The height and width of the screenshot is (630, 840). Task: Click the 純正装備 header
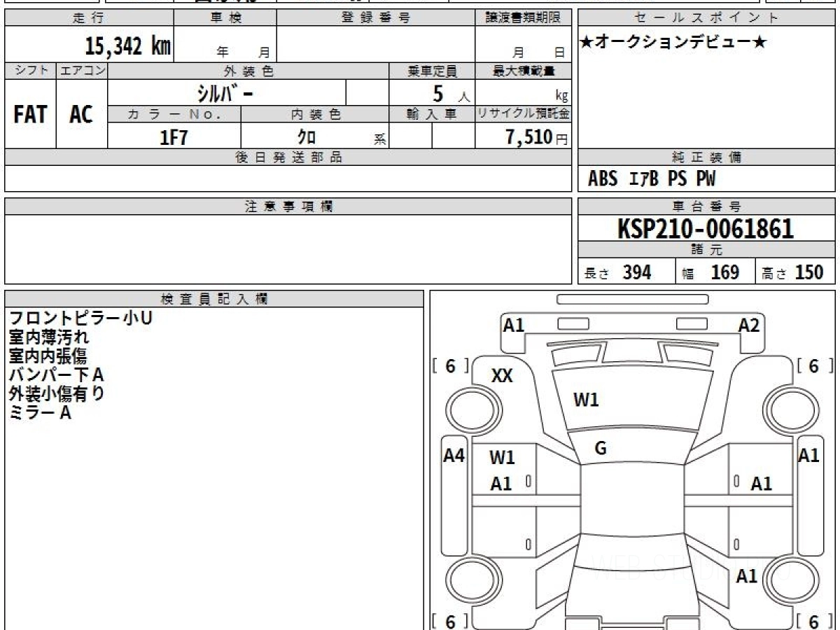(707, 157)
